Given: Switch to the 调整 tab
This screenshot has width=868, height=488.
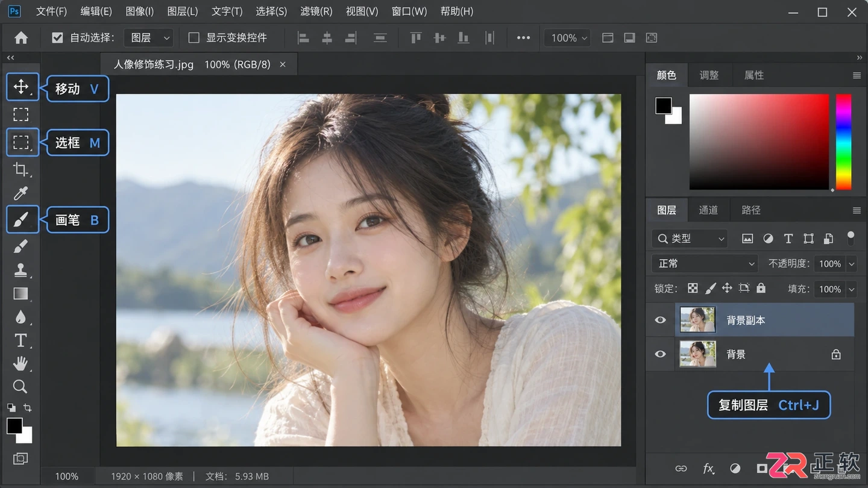Looking at the screenshot, I should 709,75.
